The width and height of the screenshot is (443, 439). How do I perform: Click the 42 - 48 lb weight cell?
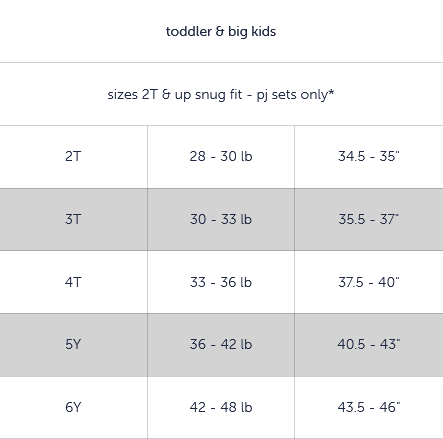coord(221,407)
